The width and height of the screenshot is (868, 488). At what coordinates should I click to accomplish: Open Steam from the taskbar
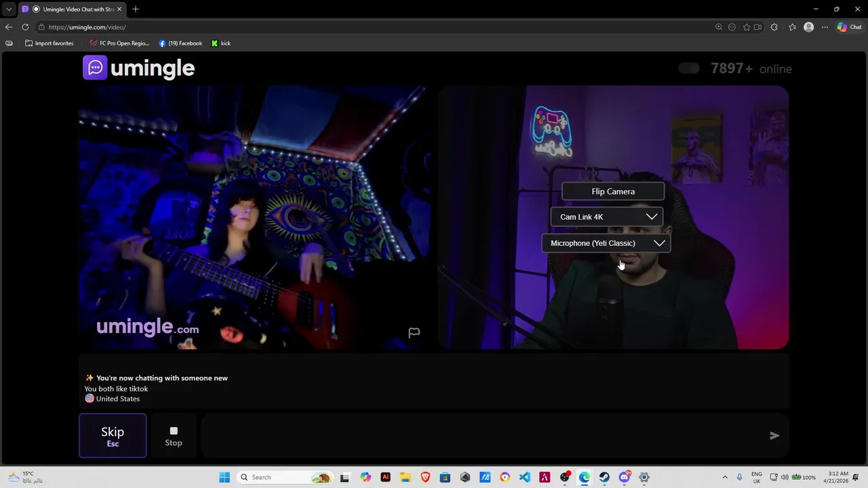[604, 477]
